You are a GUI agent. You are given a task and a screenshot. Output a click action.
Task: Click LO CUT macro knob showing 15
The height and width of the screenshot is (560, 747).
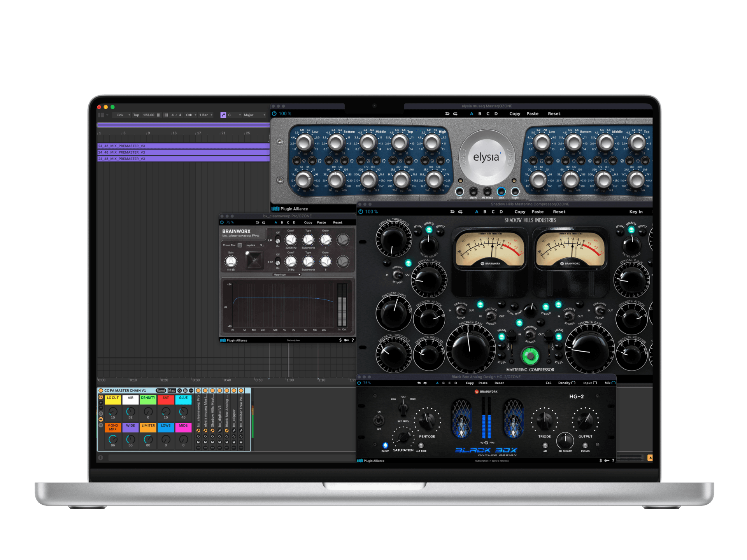click(x=113, y=411)
